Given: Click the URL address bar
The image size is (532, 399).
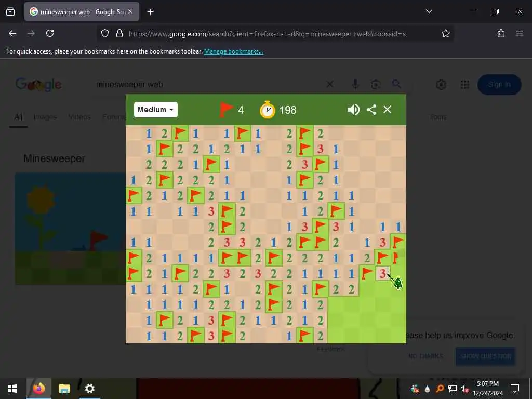Looking at the screenshot, I should 268,34.
